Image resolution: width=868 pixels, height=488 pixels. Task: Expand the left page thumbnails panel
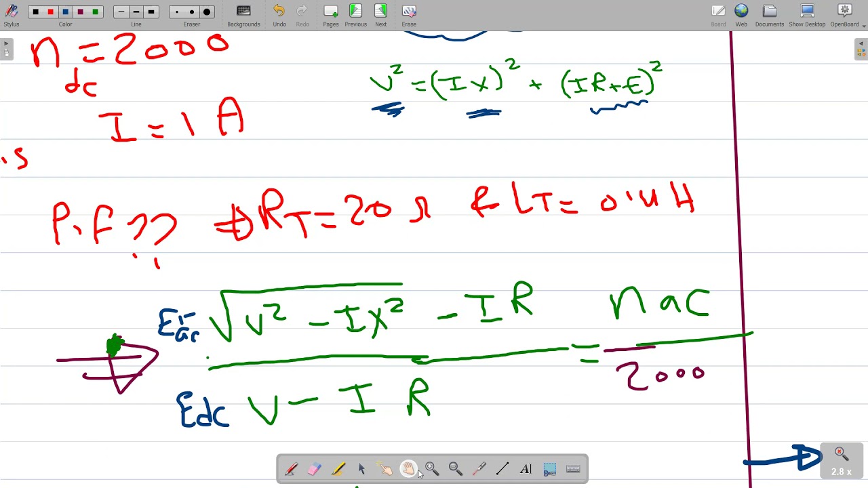coord(7,49)
